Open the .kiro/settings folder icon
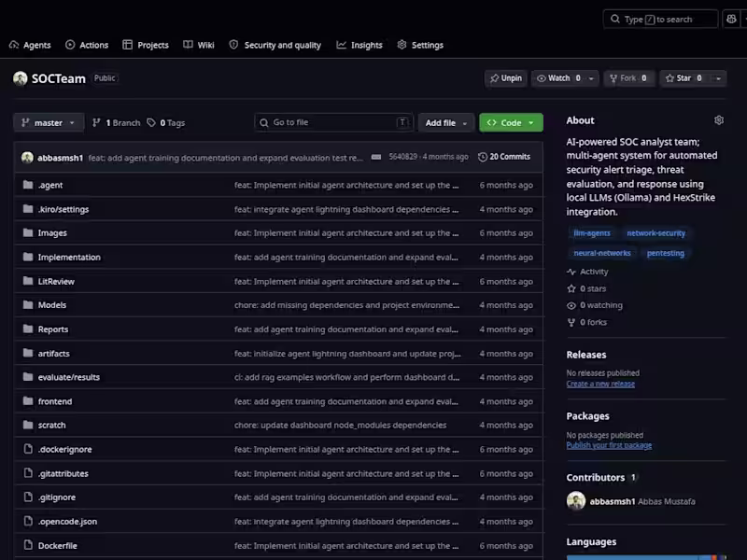Screen dimensions: 747x560 pos(28,208)
